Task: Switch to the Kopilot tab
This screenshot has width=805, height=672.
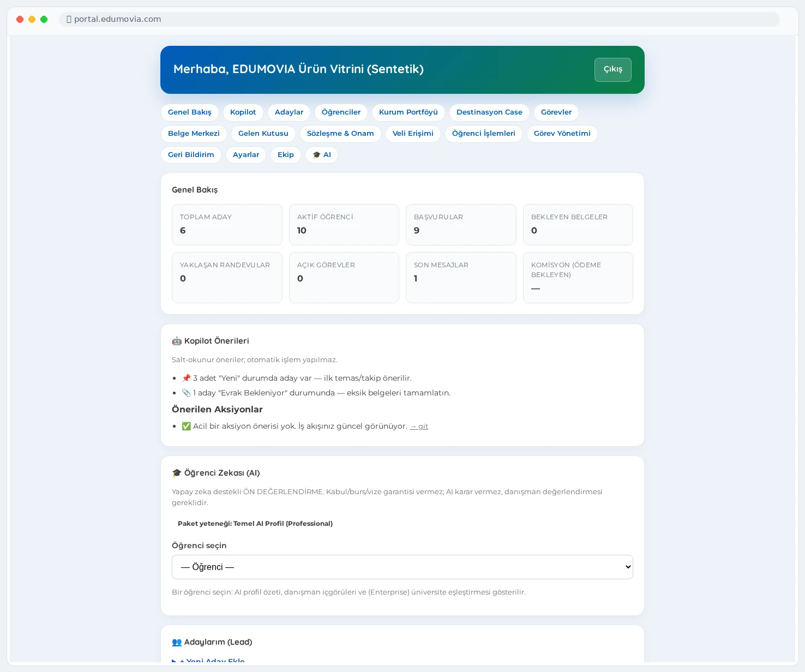Action: click(243, 112)
